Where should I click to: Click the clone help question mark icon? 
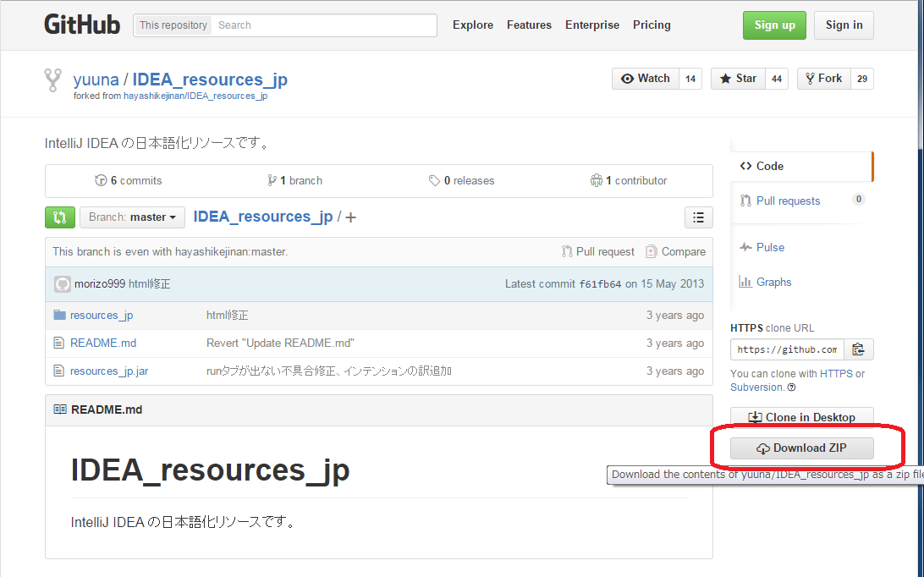pos(791,387)
